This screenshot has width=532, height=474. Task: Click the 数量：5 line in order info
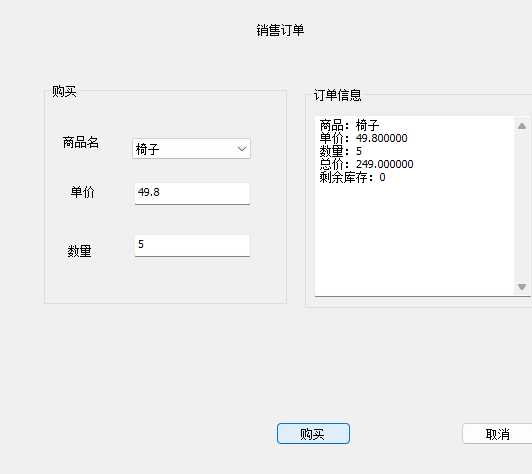click(341, 151)
